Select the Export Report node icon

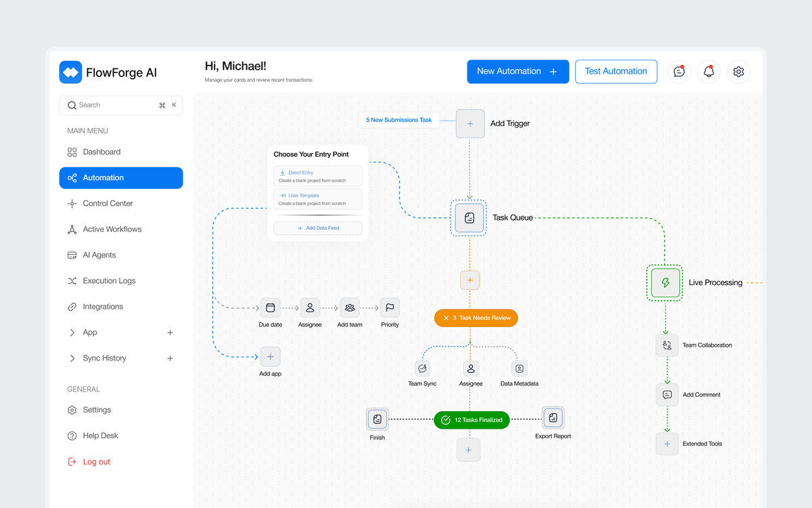553,418
